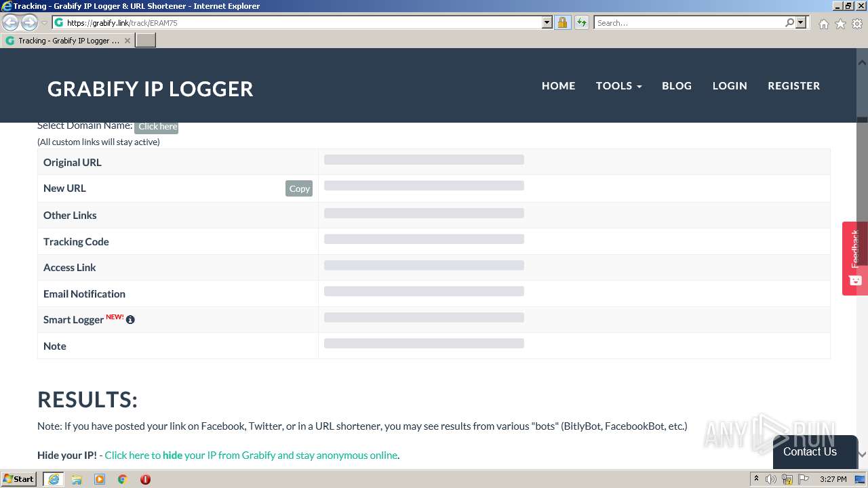Select the Tracking - Grabify IP Logger tab
Screen dimensions: 868x488
68,41
